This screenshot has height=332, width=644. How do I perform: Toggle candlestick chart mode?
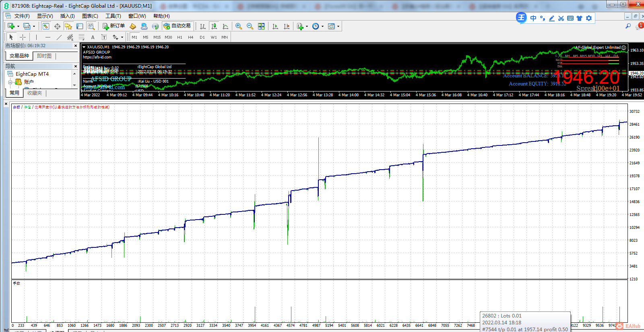coord(214,26)
